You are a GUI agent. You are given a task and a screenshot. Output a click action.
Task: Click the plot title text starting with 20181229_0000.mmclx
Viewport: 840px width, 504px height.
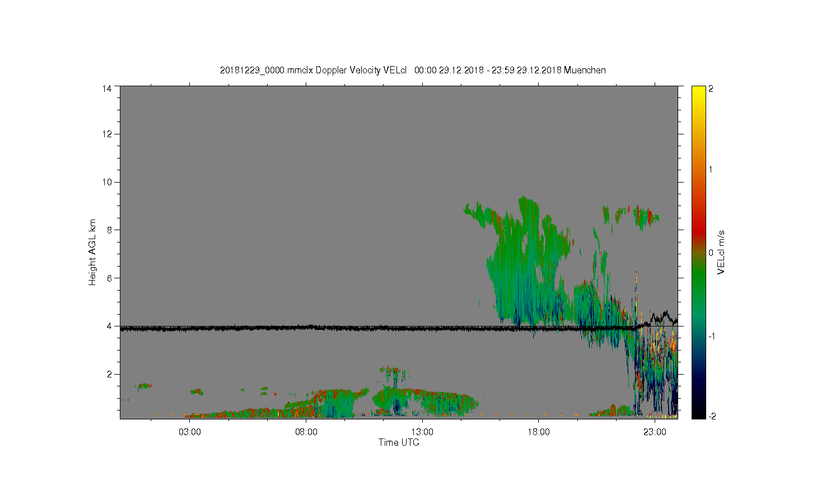(x=413, y=70)
